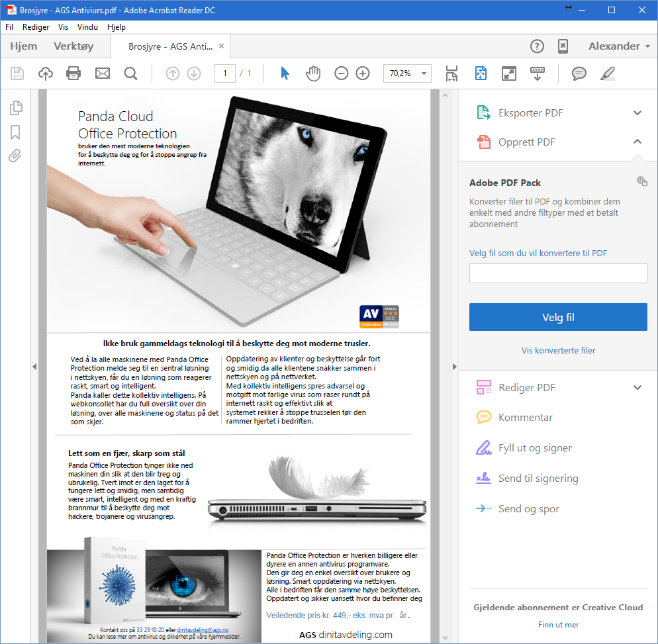Viewport: 658px width, 644px height.
Task: Click the page number input field
Action: (225, 73)
